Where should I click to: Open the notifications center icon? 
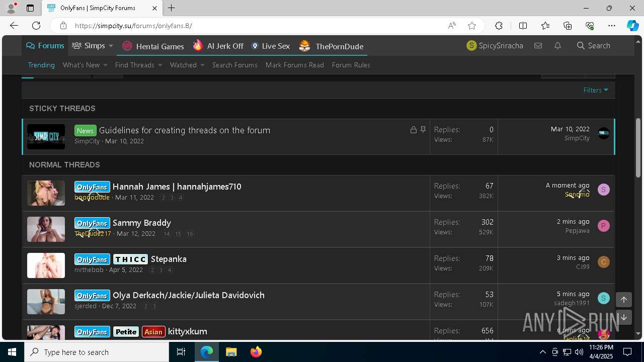627,352
